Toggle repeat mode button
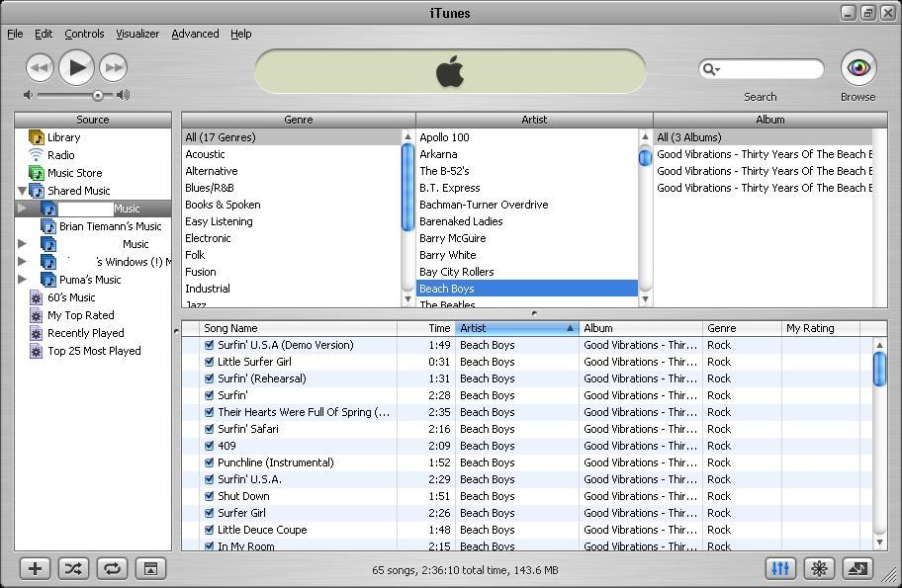 point(112,569)
